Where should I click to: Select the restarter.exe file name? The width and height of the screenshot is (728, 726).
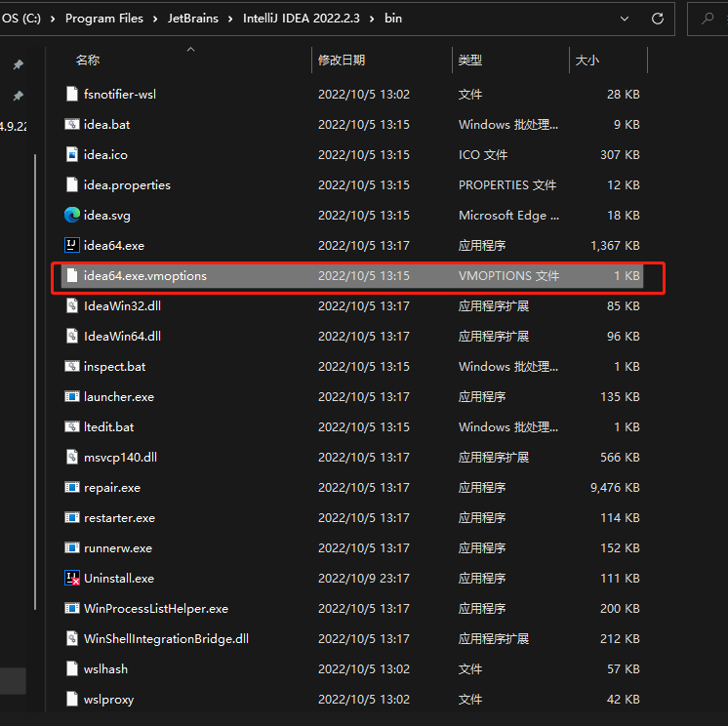click(x=119, y=517)
